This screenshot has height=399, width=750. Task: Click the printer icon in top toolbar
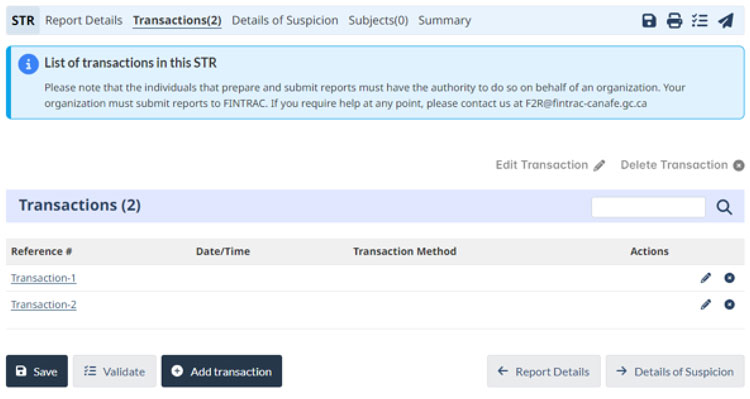coord(674,21)
